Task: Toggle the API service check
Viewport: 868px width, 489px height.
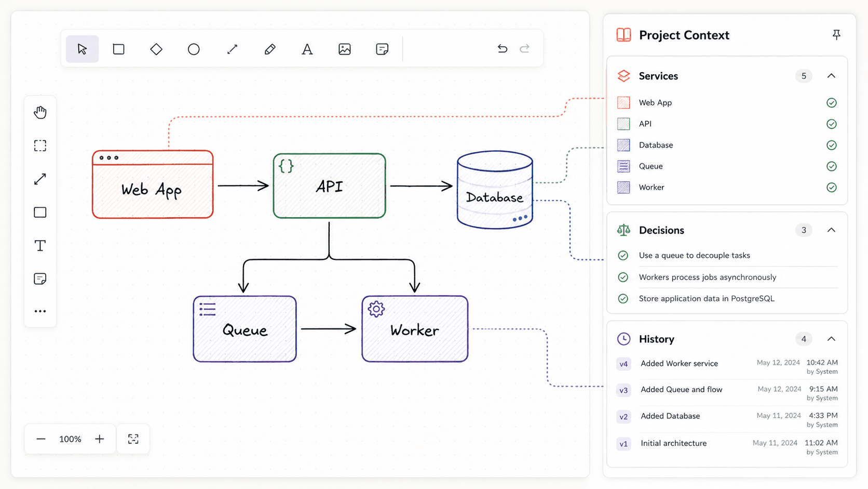Action: click(x=831, y=124)
